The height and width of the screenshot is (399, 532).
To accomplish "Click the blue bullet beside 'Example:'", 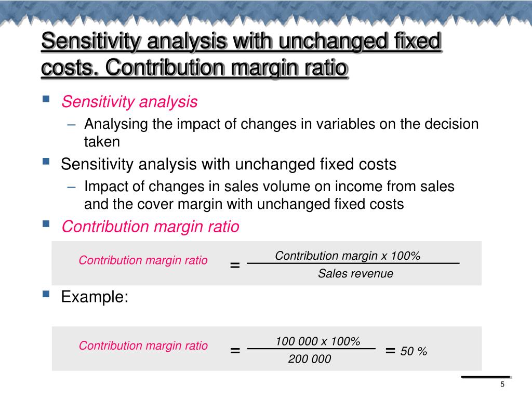I will tap(46, 294).
